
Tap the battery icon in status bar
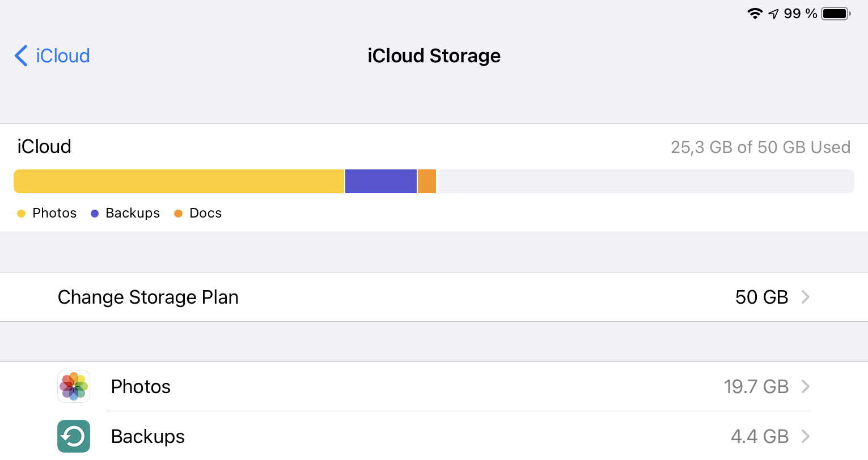(x=836, y=14)
